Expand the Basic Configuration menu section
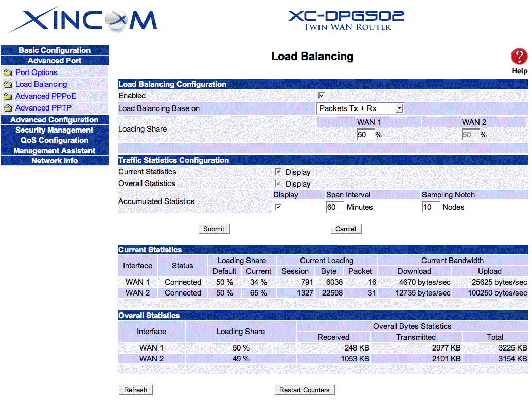The height and width of the screenshot is (405, 532). tap(55, 50)
